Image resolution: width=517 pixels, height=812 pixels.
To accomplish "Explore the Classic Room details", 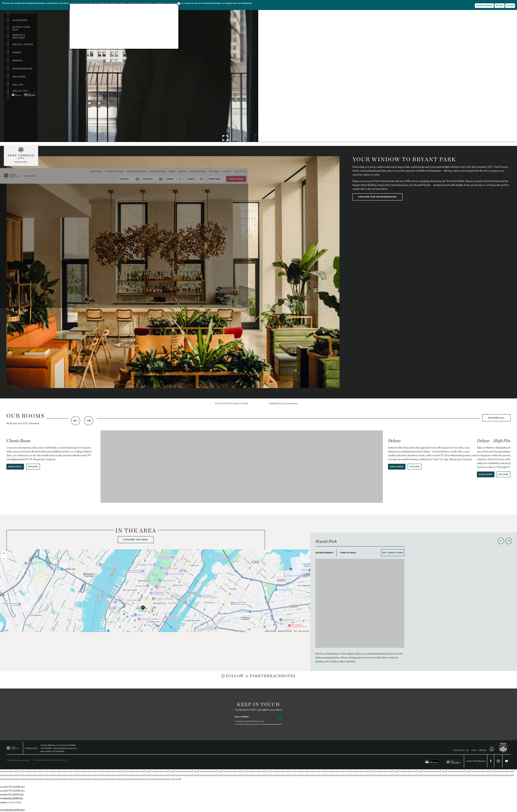I will 33,467.
